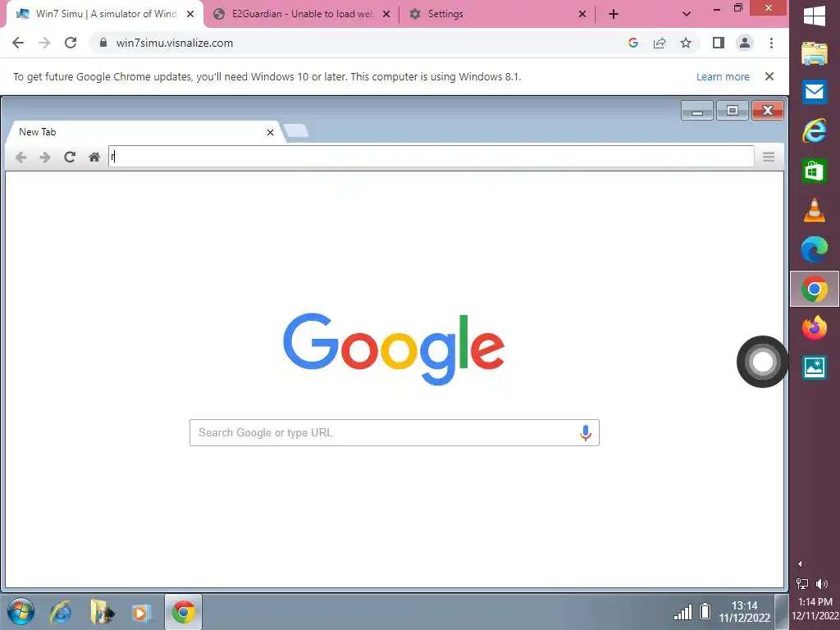
Task: Bookmark this tab with the star icon
Action: (686, 43)
